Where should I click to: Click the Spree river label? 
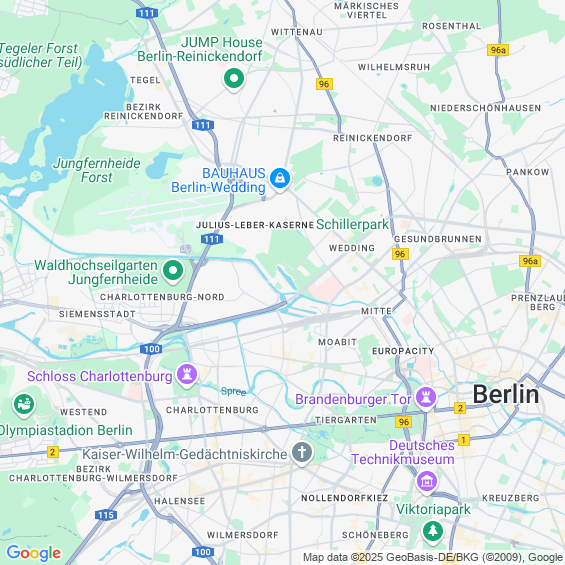233,391
